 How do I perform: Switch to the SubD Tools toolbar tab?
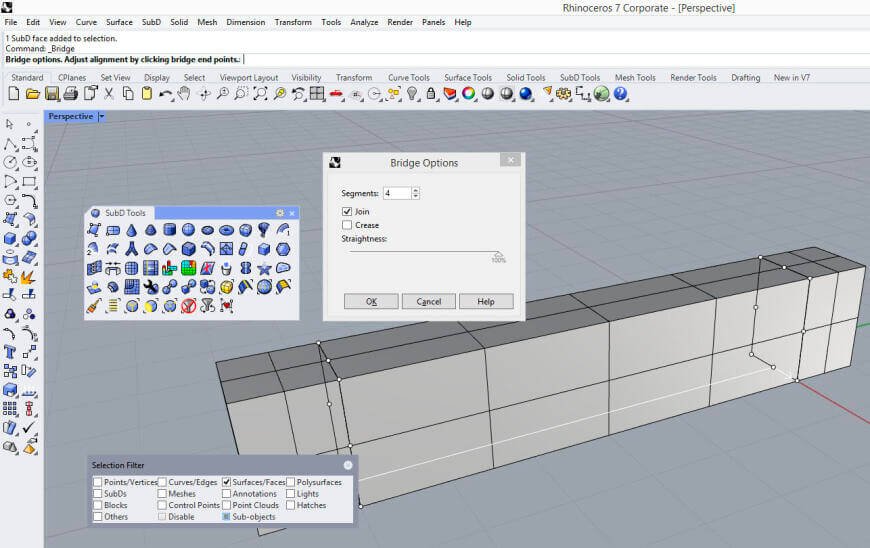pos(580,78)
